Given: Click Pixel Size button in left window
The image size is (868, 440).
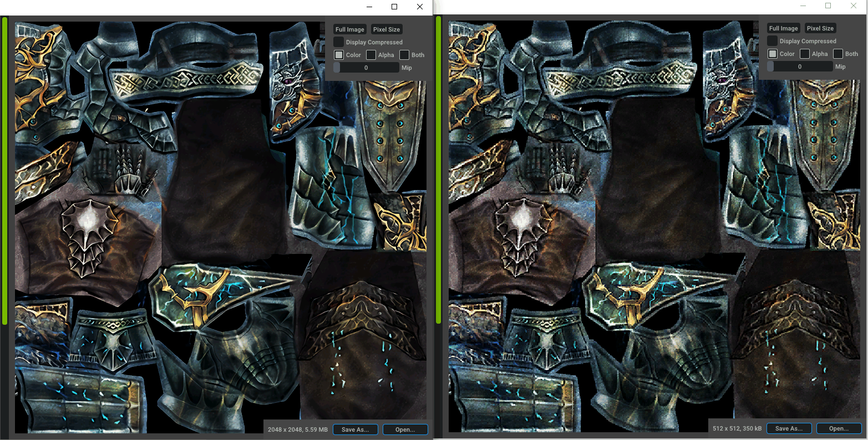Looking at the screenshot, I should (387, 29).
